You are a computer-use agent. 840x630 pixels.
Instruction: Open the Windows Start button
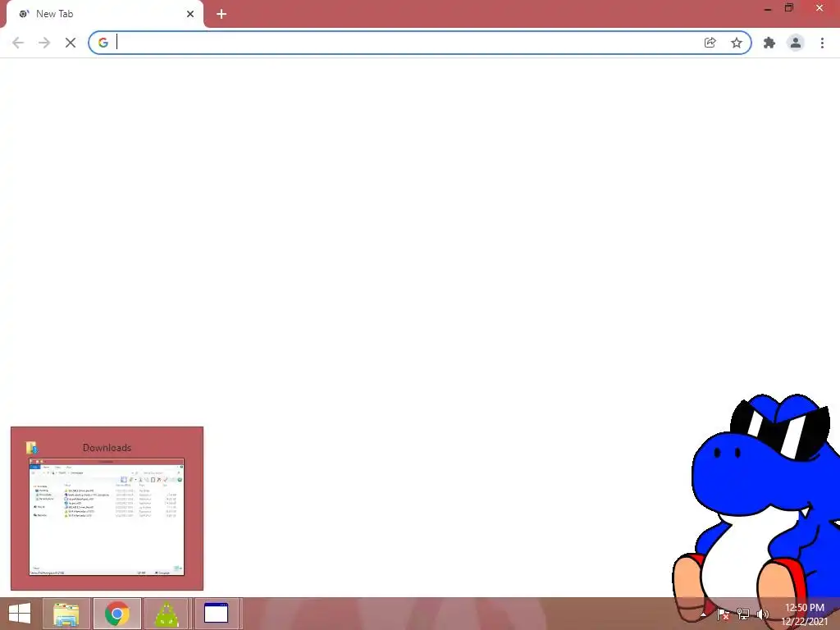tap(20, 614)
